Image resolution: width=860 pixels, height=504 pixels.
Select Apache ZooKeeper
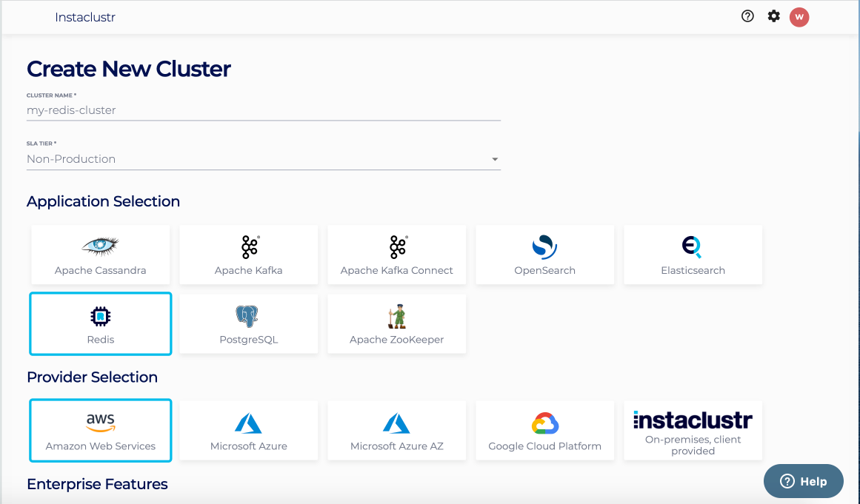pyautogui.click(x=396, y=323)
